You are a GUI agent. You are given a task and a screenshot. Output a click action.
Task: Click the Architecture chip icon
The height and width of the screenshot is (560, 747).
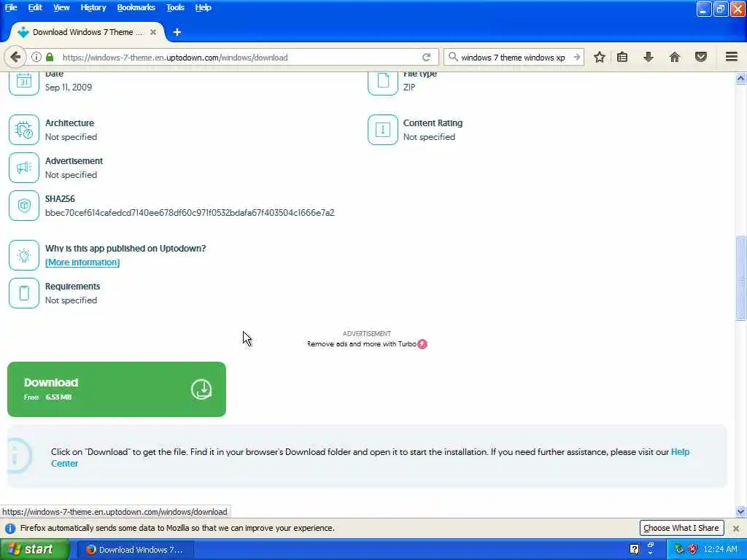[24, 130]
